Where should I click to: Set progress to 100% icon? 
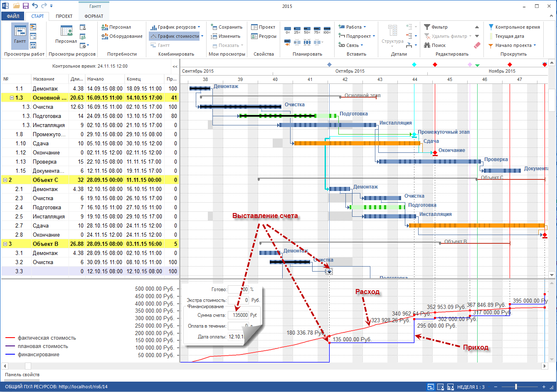[x=327, y=30]
